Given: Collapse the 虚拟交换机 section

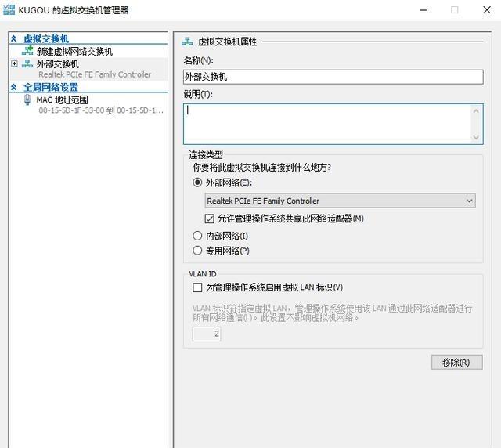Looking at the screenshot, I should (x=14, y=38).
